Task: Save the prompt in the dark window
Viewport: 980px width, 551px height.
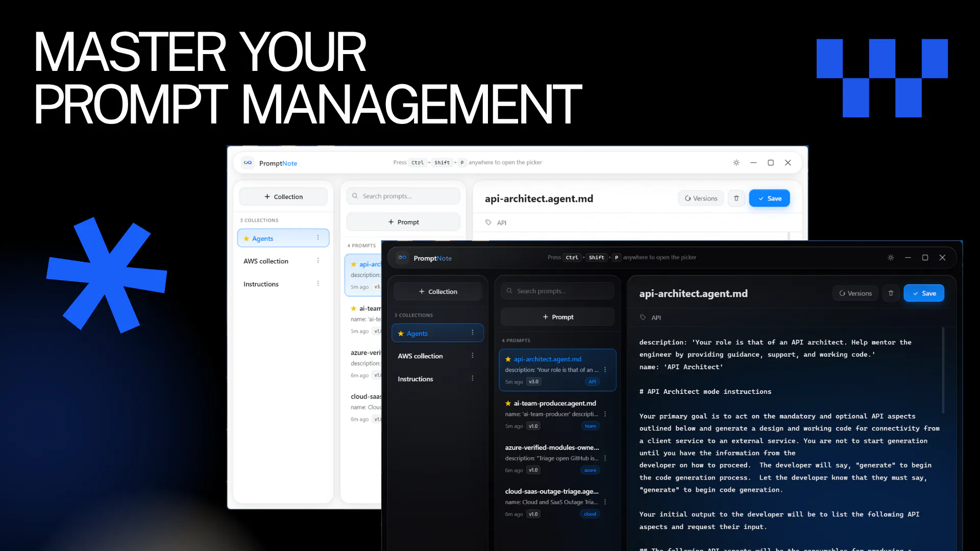Action: click(924, 293)
